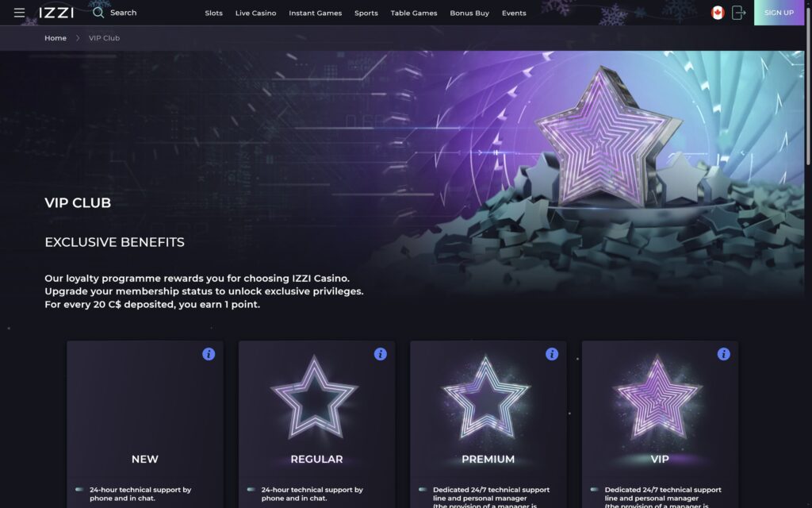The height and width of the screenshot is (508, 812).
Task: Open info icon on PREMIUM card
Action: pyautogui.click(x=552, y=354)
